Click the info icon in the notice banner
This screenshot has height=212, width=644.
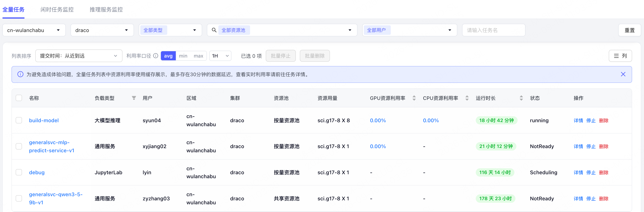tap(20, 74)
